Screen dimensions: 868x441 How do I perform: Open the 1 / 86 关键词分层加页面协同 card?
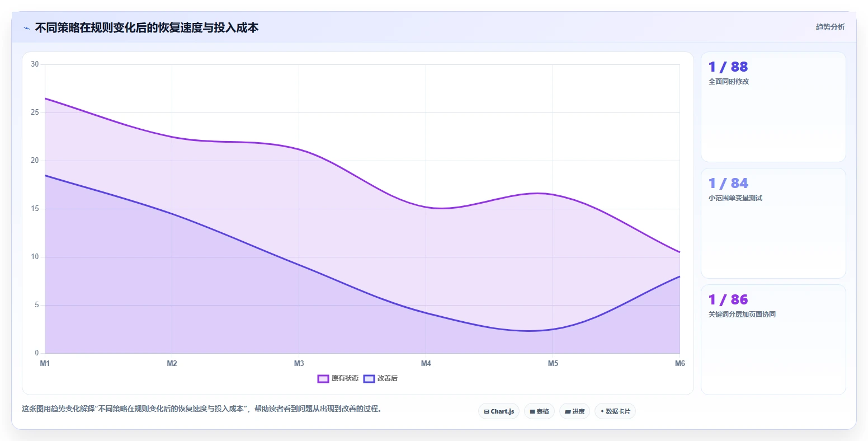click(773, 340)
